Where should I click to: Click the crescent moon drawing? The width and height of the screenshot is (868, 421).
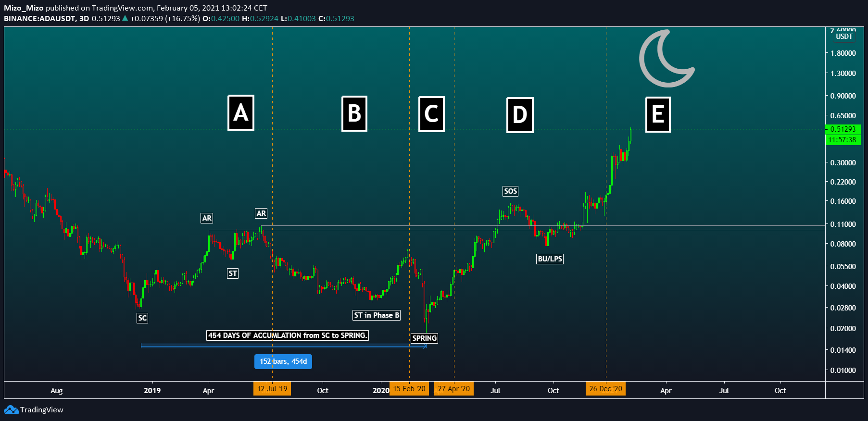pos(667,58)
